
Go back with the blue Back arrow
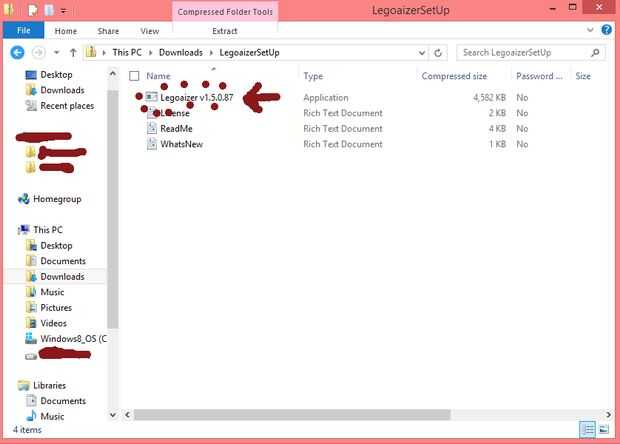tap(17, 53)
